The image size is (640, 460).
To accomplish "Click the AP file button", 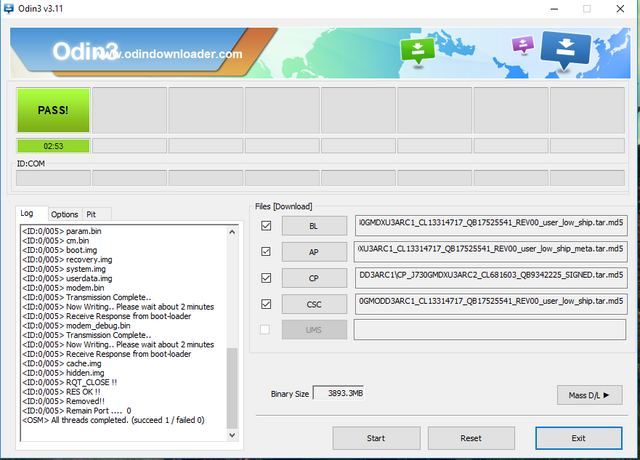I will tap(314, 252).
